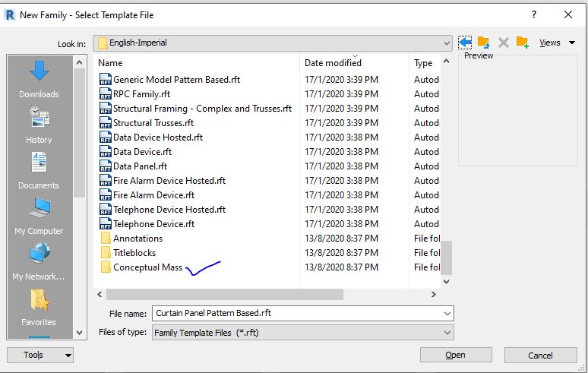This screenshot has width=588, height=373.
Task: Open the Documents place in sidebar
Action: 39,171
